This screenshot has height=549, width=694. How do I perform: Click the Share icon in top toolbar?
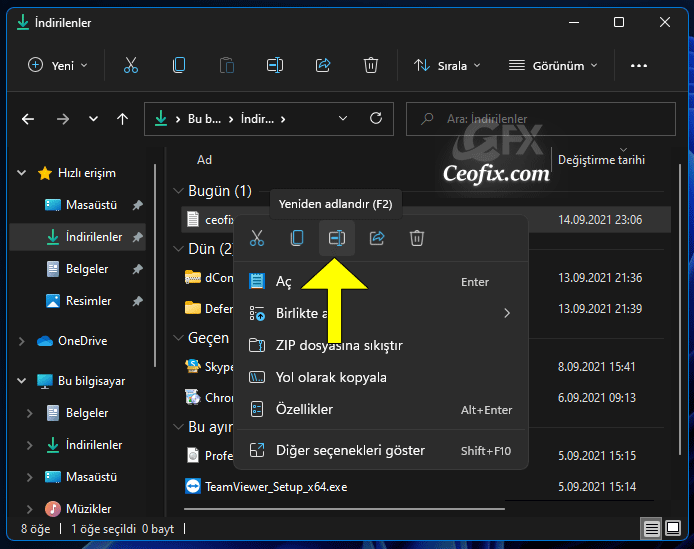tap(323, 65)
